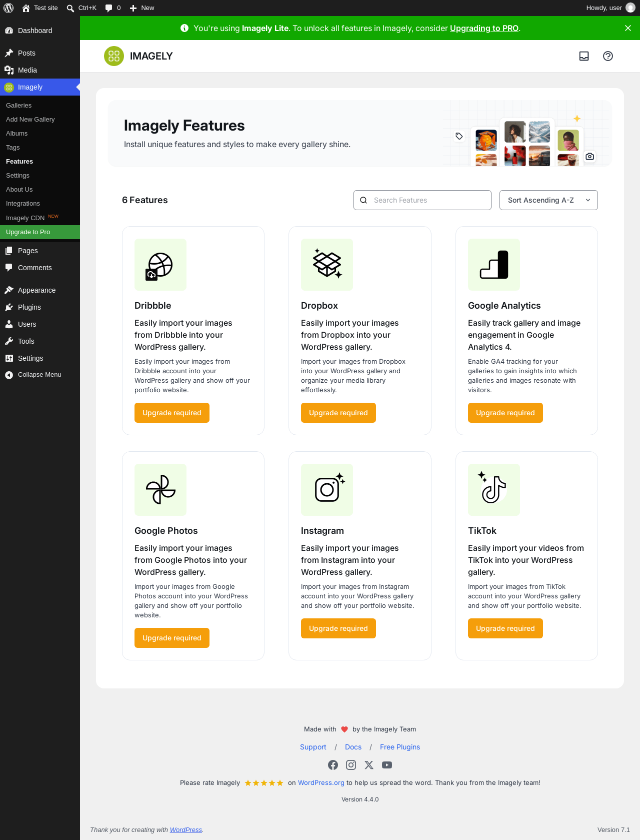Image resolution: width=640 pixels, height=840 pixels.
Task: Follow the Upgrading to PRO link
Action: tap(484, 28)
